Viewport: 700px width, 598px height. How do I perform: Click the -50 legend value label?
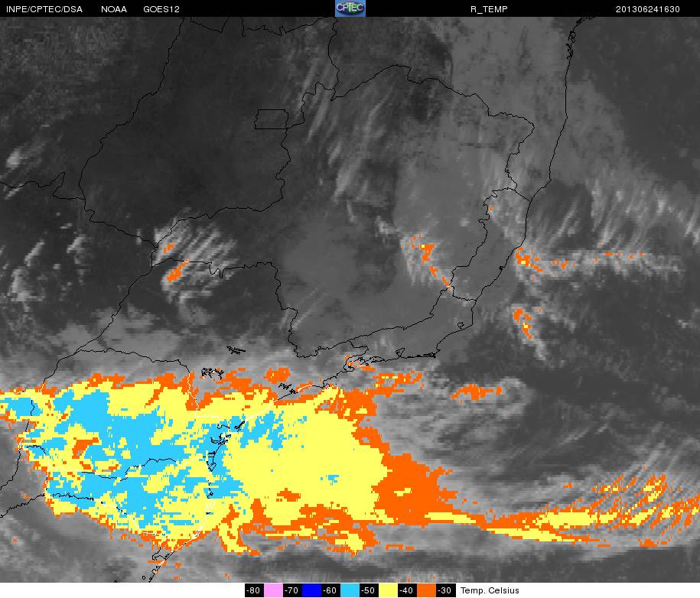(369, 590)
